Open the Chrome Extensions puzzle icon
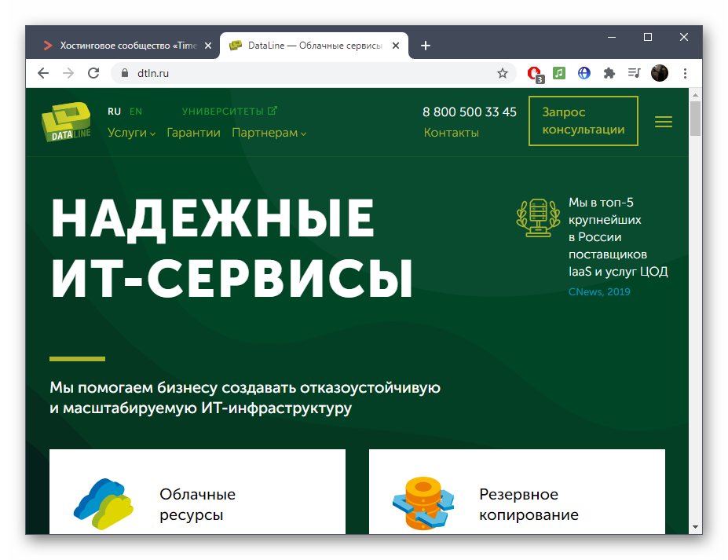This screenshot has height=560, width=728. click(x=609, y=73)
